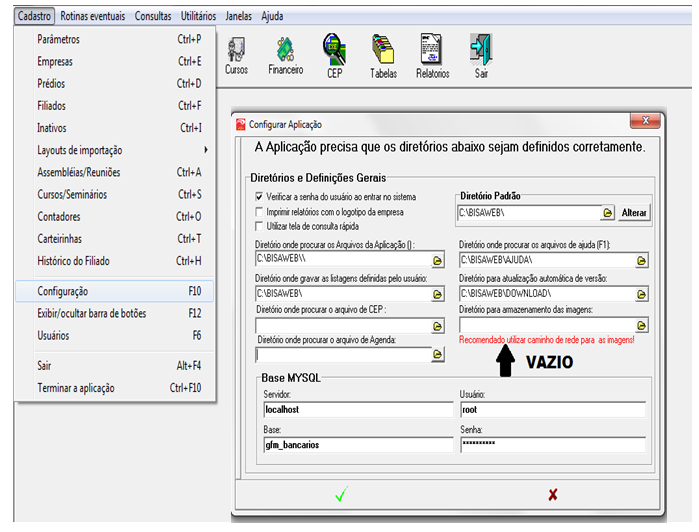Uncheck Verificar a senha do usuário option
The width and height of the screenshot is (699, 532).
coord(259,197)
